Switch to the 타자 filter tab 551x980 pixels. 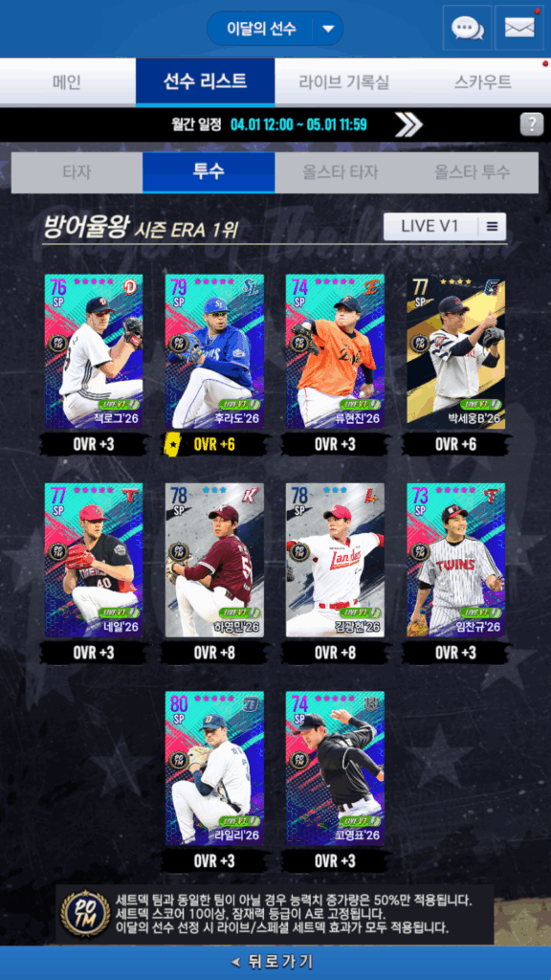coord(77,172)
